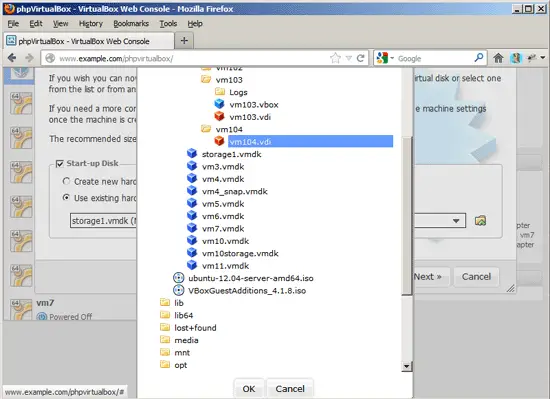This screenshot has height=399, width=550.
Task: Select the vm4_snap.vmdk file name
Action: pyautogui.click(x=235, y=191)
